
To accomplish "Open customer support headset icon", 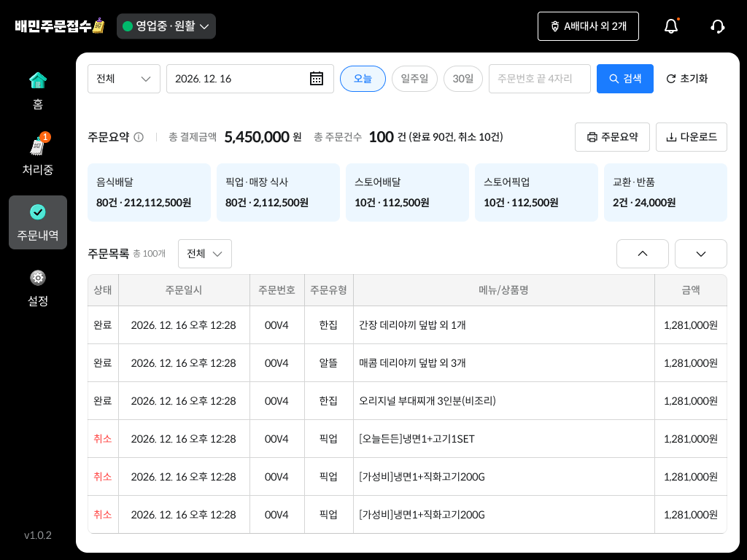I will click(718, 26).
